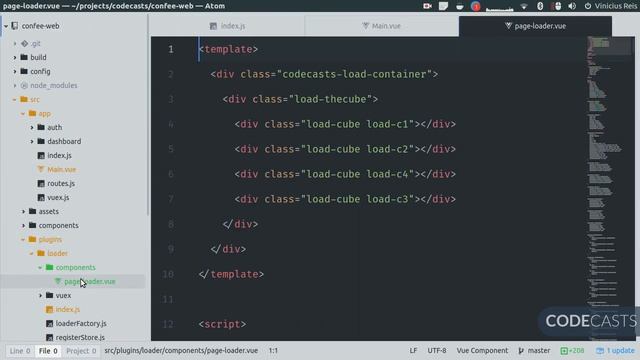This screenshot has height=360, width=640.
Task: Click the file icon next to routes.js
Action: [x=41, y=183]
